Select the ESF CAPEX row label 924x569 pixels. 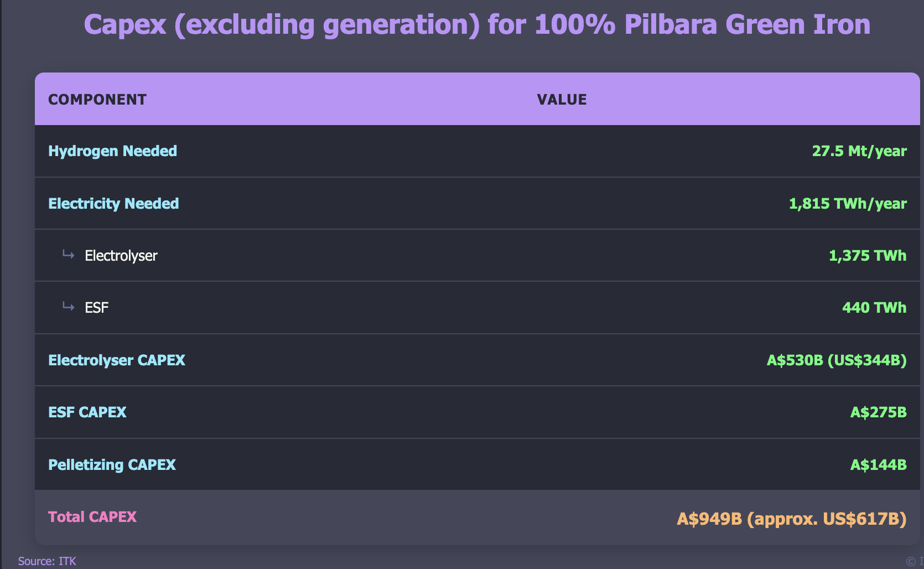[x=87, y=412]
